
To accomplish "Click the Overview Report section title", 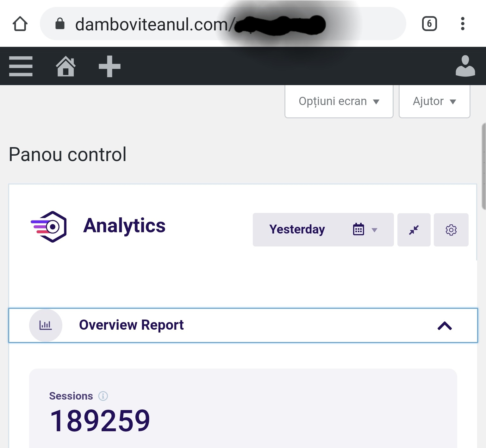I will pyautogui.click(x=131, y=325).
